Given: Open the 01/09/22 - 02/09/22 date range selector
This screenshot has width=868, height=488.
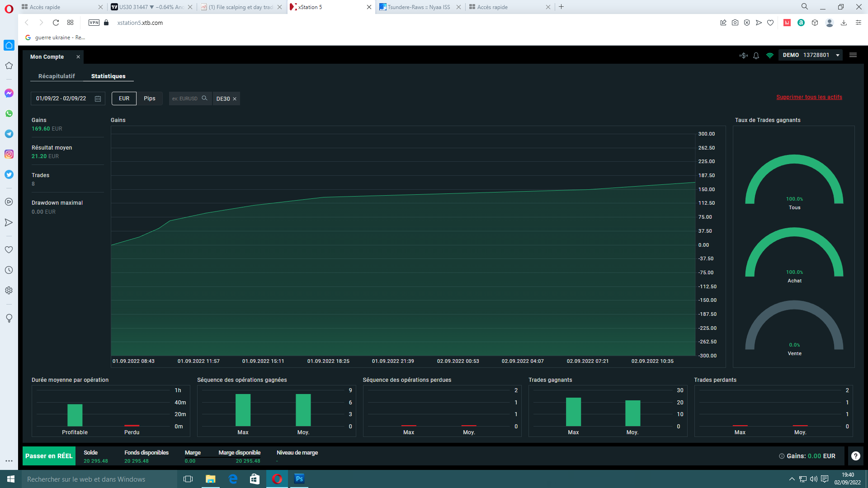Looking at the screenshot, I should click(x=61, y=99).
